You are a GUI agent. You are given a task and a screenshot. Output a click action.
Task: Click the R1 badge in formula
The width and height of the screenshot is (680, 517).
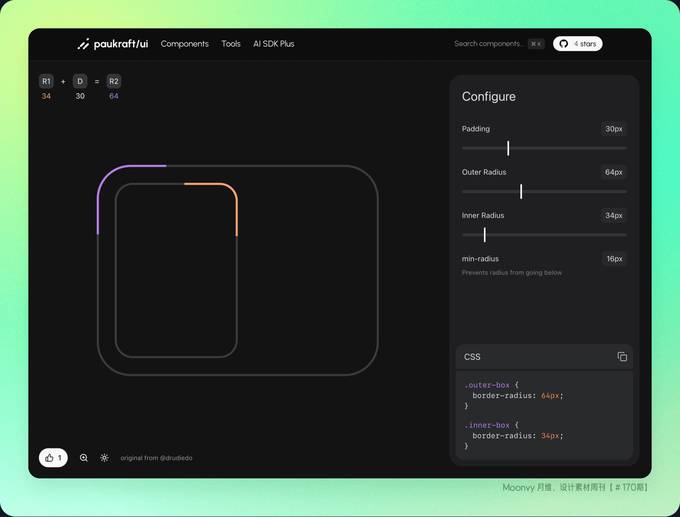pyautogui.click(x=46, y=81)
